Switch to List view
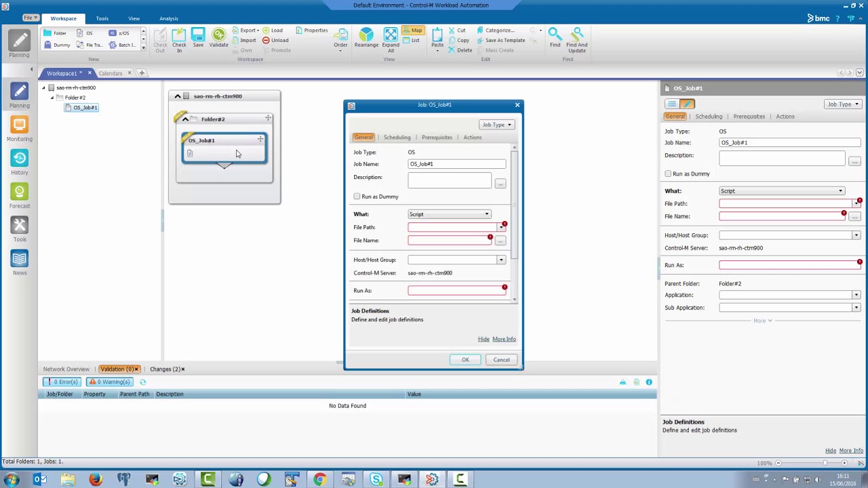The image size is (868, 488). 411,40
